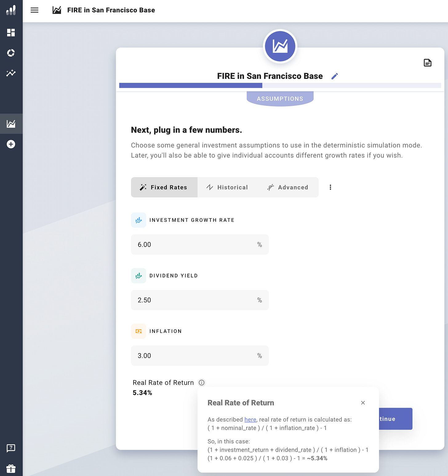
Task: Open the dashboard grid icon
Action: pyautogui.click(x=11, y=33)
